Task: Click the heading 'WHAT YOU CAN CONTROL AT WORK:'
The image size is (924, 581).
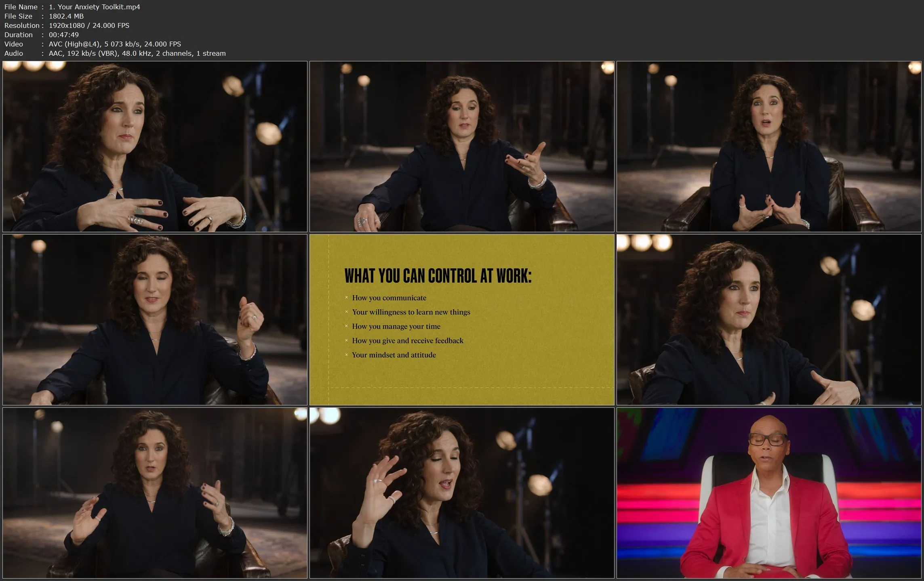Action: [x=438, y=276]
